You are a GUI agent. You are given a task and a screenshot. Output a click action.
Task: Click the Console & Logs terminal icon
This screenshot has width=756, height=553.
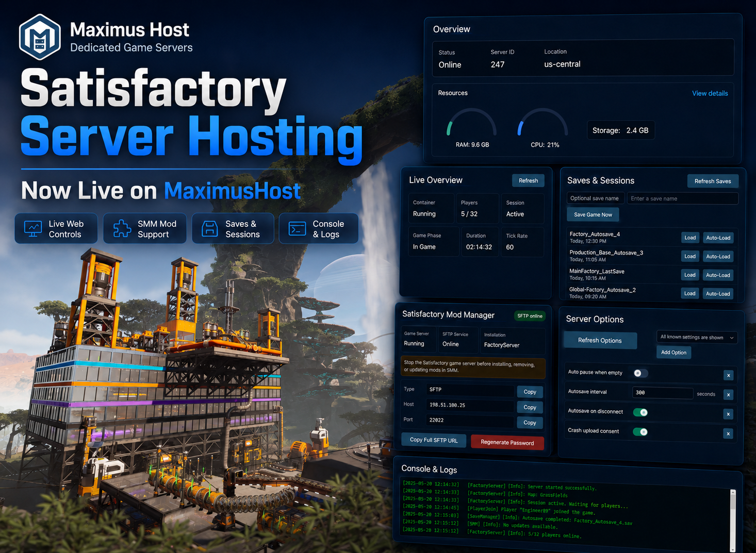[298, 228]
